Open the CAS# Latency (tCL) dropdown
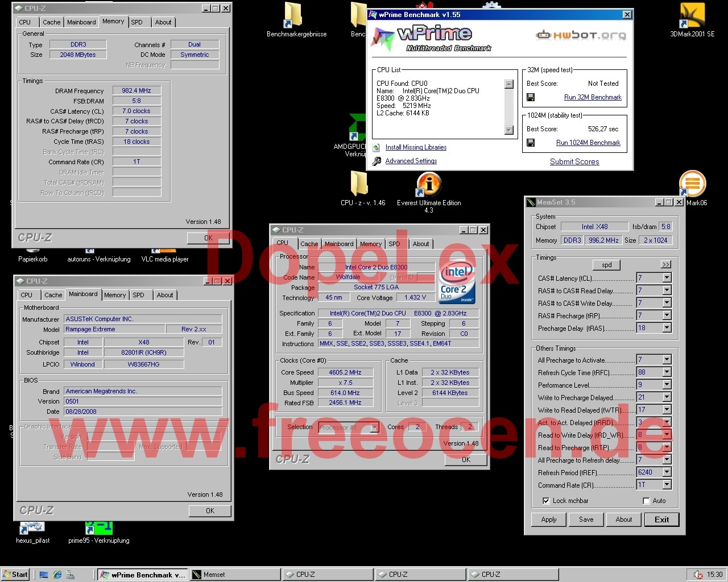Screen dimensions: 728x582 667,278
